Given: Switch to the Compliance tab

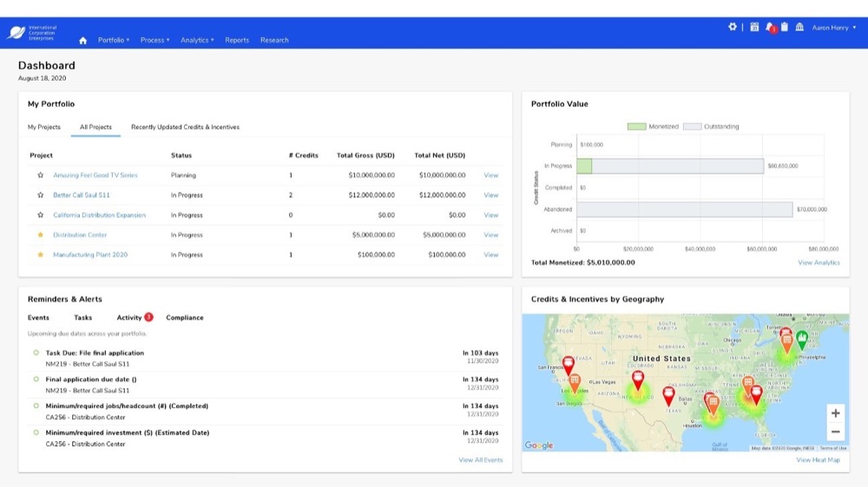Looking at the screenshot, I should [185, 318].
